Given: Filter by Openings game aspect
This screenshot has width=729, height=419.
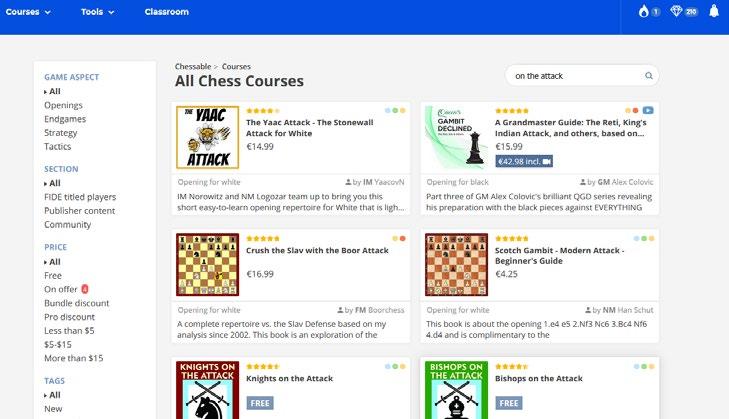Looking at the screenshot, I should pos(63,105).
